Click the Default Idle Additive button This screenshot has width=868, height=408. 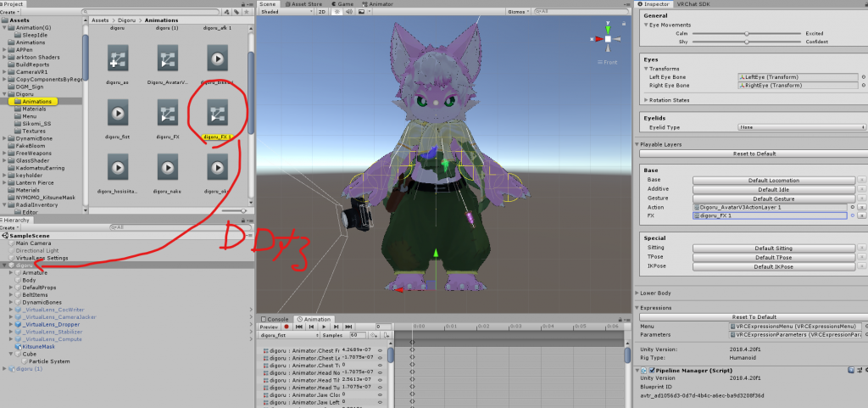click(x=773, y=189)
